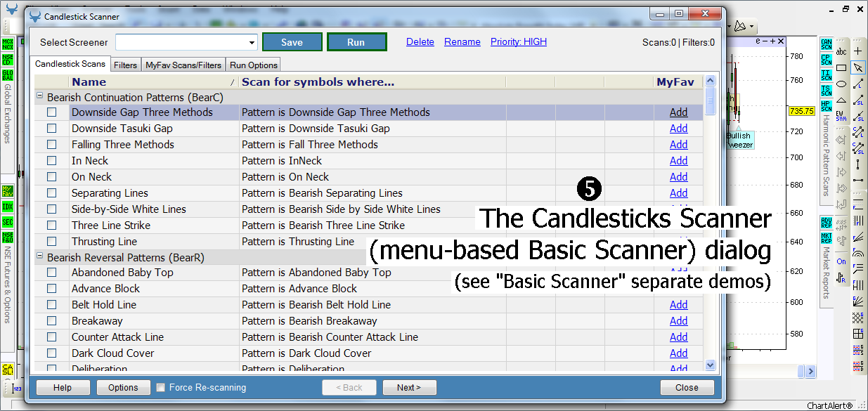Click the Next > button

point(409,388)
